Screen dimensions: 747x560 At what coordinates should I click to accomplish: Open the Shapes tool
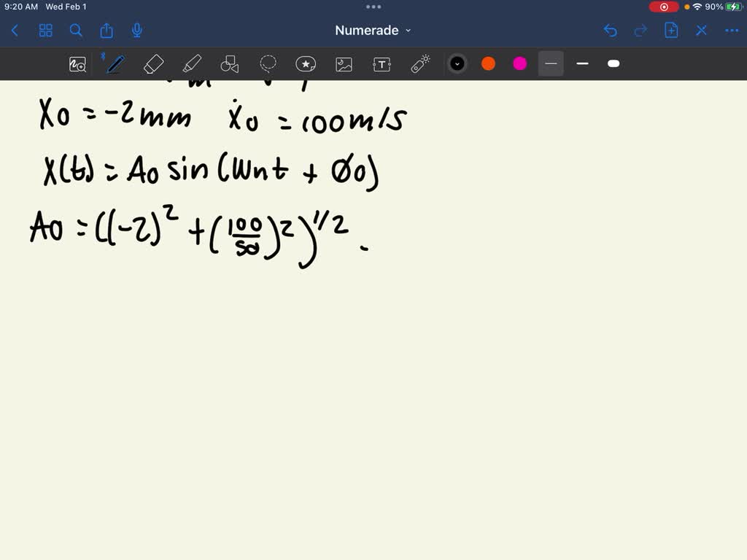click(x=230, y=64)
